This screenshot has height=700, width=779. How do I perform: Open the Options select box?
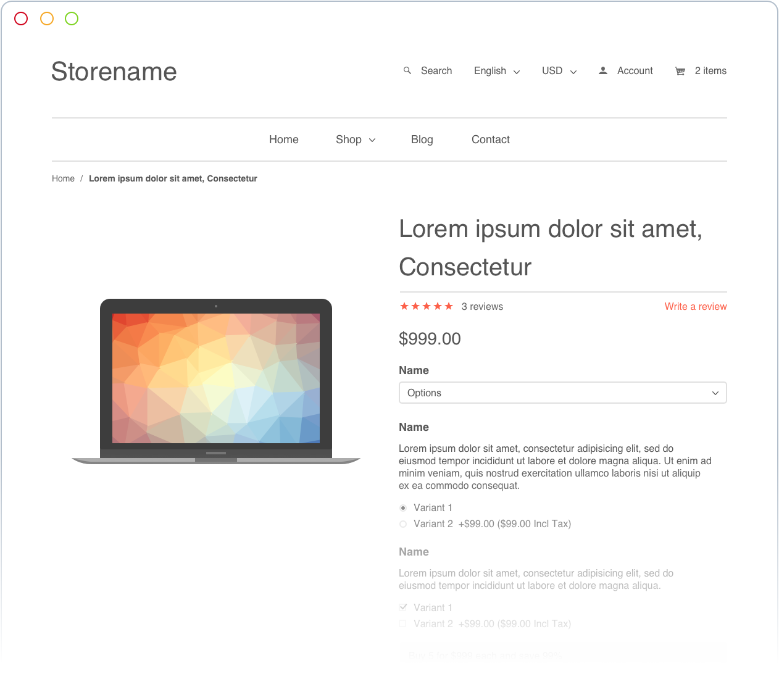563,393
